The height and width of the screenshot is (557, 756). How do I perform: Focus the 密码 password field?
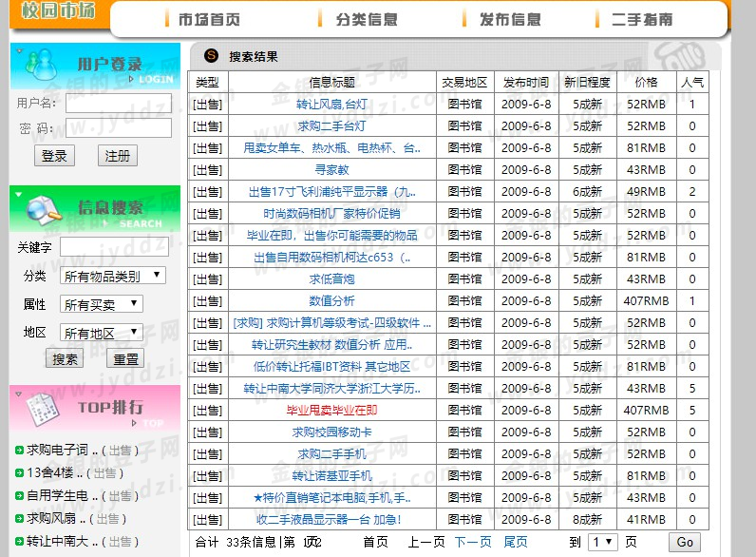119,128
